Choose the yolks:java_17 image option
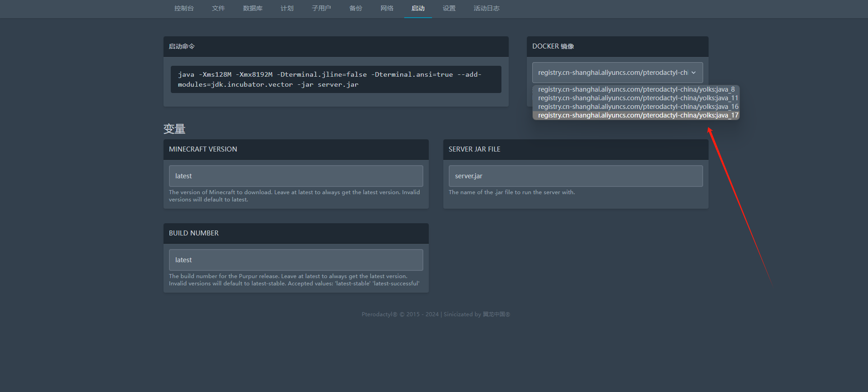The width and height of the screenshot is (868, 392). (x=636, y=115)
